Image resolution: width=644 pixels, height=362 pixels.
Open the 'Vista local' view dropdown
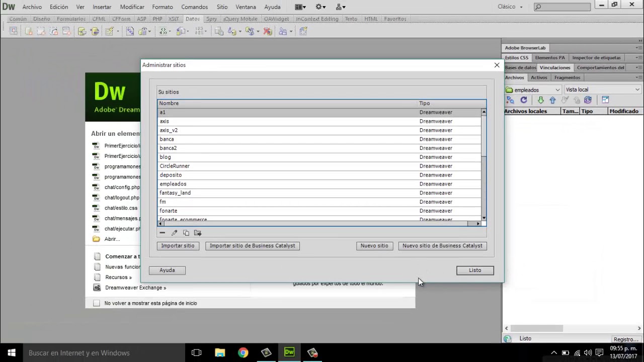[x=603, y=89]
